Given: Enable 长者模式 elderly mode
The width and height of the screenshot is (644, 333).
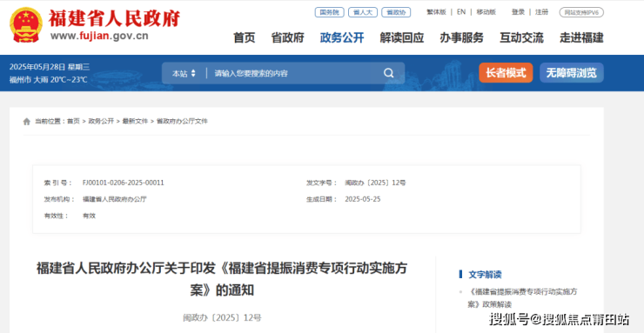Looking at the screenshot, I should pyautogui.click(x=506, y=73).
